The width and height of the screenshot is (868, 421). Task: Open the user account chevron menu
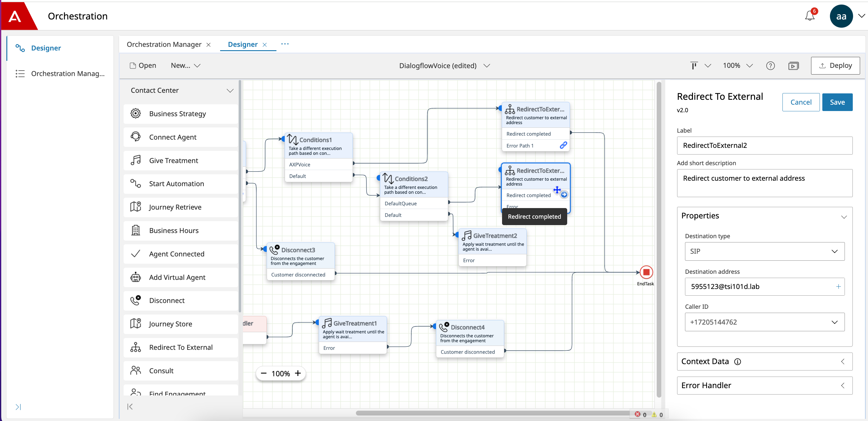click(x=861, y=16)
